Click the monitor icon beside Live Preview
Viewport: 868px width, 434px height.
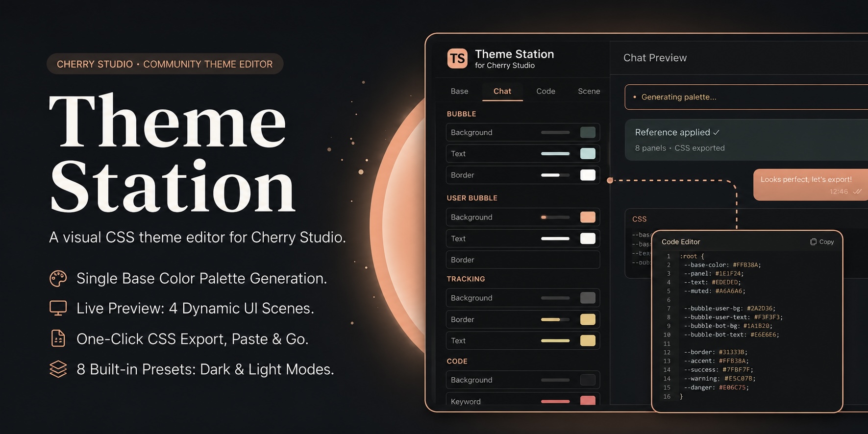58,308
